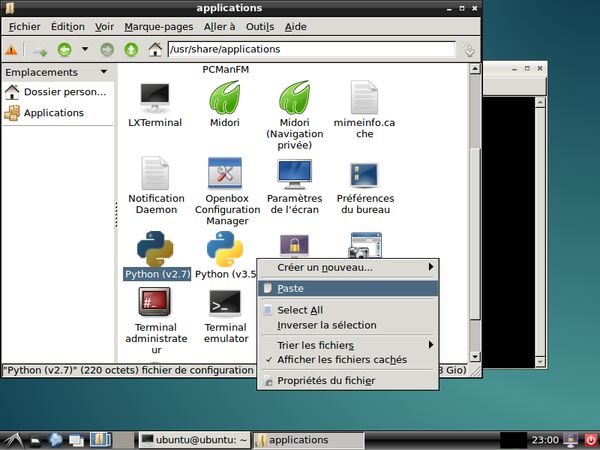This screenshot has height=450, width=600.
Task: Open the back history dropdown arrow
Action: click(x=85, y=49)
